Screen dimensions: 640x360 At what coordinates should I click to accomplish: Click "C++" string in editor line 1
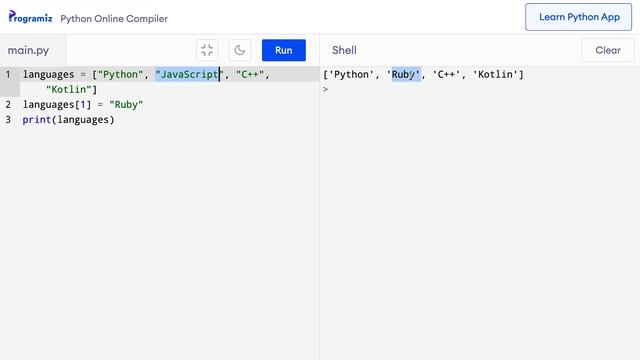250,74
